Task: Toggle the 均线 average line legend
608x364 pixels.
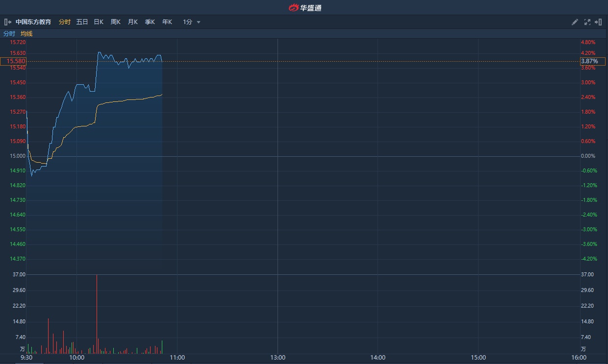Action: point(26,34)
